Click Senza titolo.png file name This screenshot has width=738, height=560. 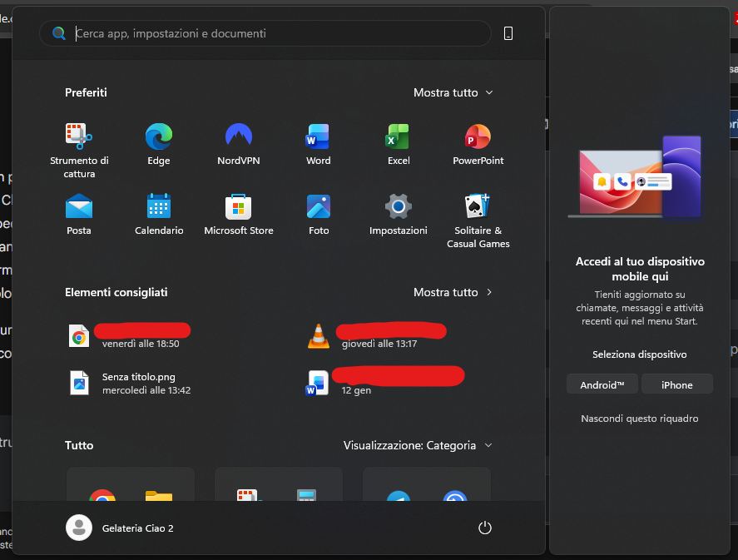pos(138,377)
